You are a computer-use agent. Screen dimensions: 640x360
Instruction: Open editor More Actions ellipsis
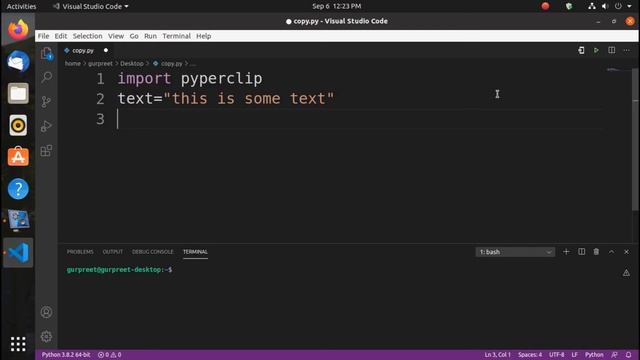(x=627, y=50)
